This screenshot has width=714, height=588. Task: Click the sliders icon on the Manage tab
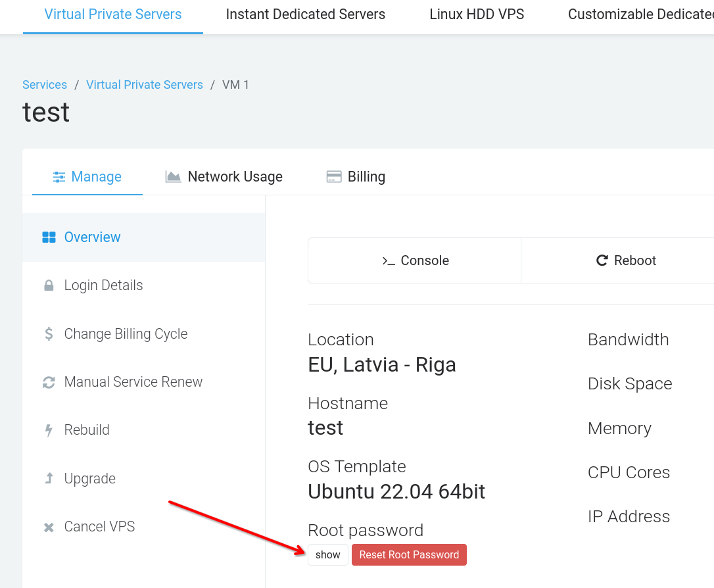click(x=59, y=176)
